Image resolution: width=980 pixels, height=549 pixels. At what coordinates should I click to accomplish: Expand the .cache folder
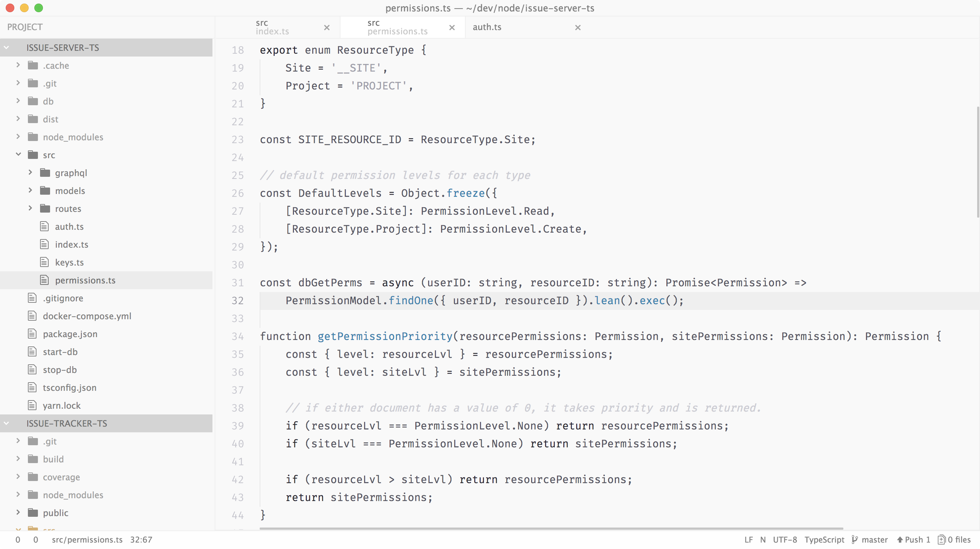[x=18, y=65]
